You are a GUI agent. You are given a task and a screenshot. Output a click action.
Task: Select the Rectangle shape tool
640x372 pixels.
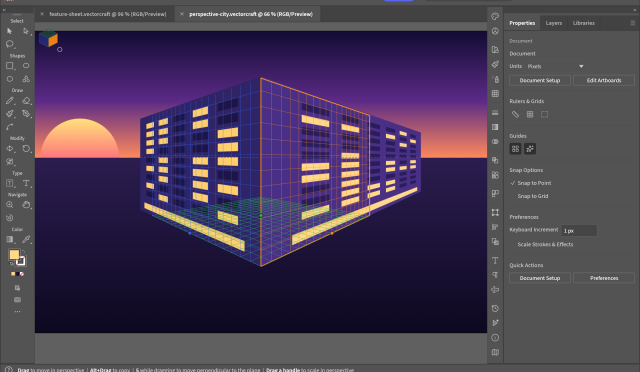(x=10, y=66)
